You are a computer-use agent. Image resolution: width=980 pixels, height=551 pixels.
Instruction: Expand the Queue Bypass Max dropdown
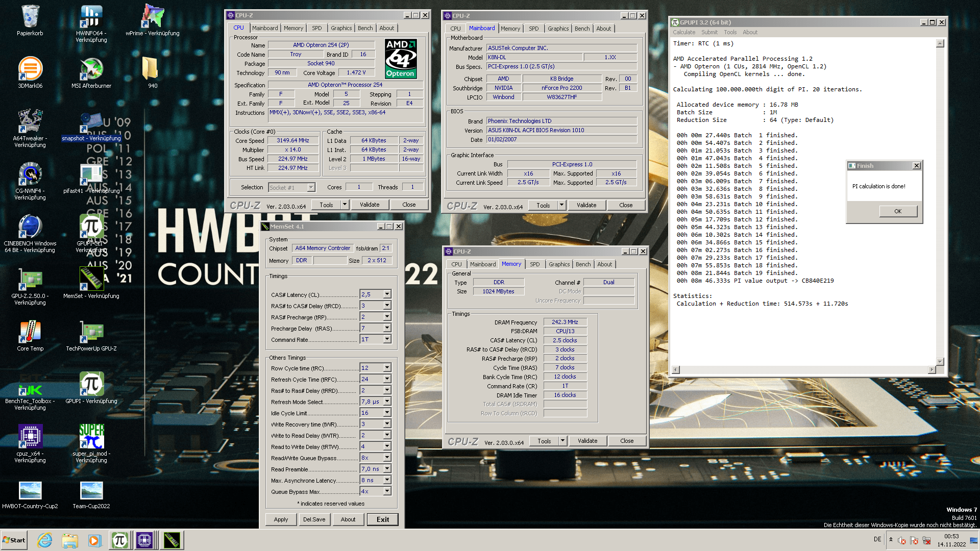[387, 491]
